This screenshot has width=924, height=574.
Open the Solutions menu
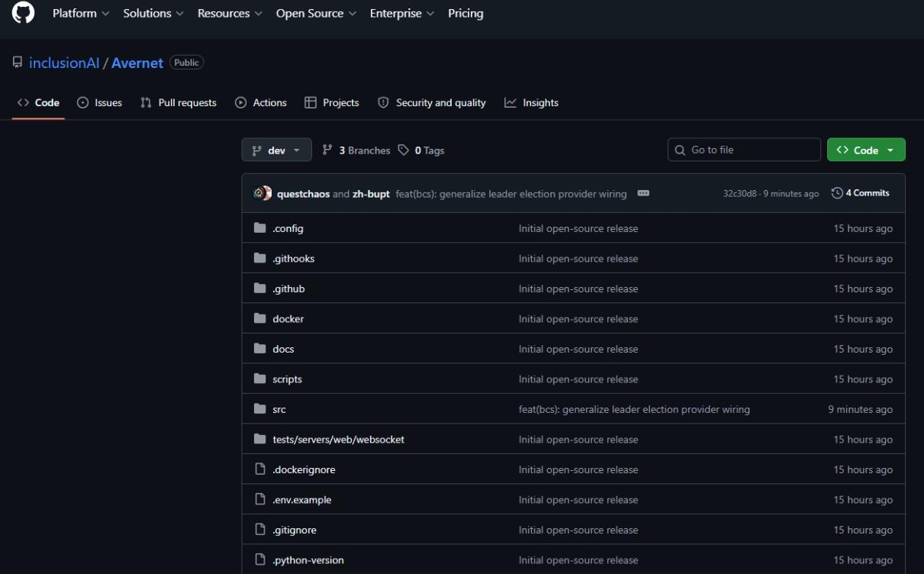tap(153, 14)
